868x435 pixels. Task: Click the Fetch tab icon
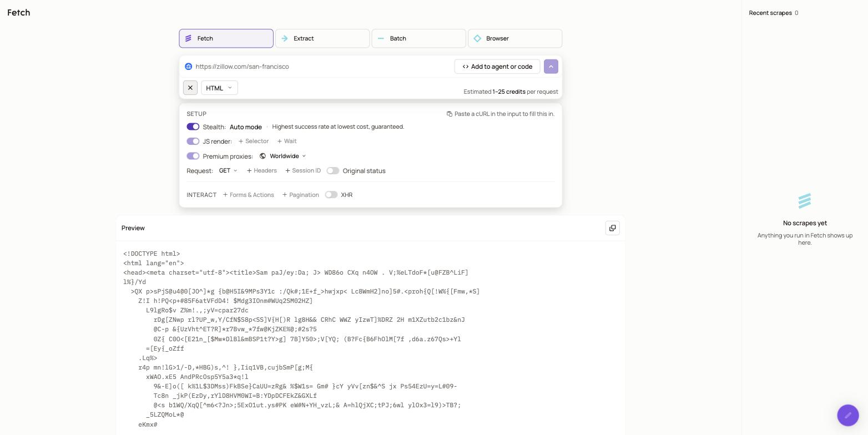188,38
